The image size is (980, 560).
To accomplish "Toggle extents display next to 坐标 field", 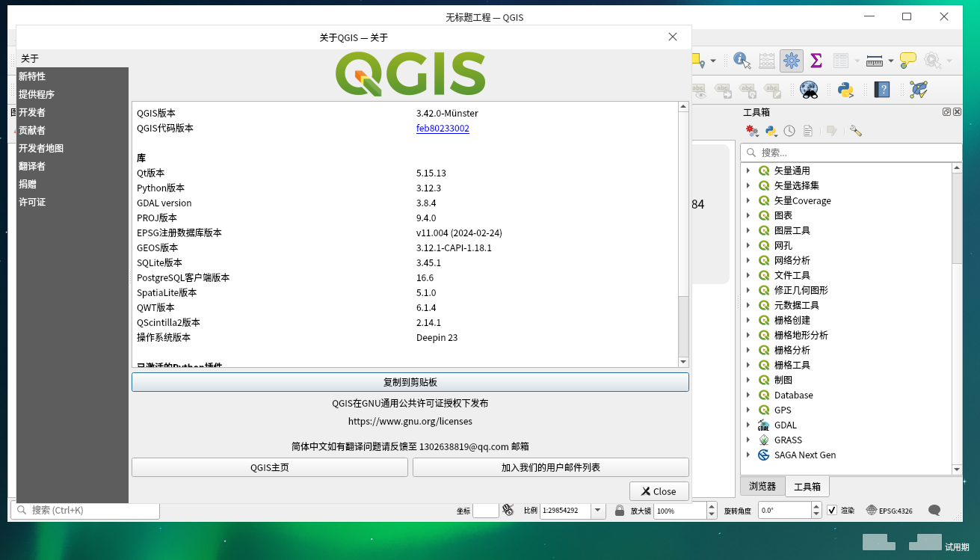I will click(508, 510).
